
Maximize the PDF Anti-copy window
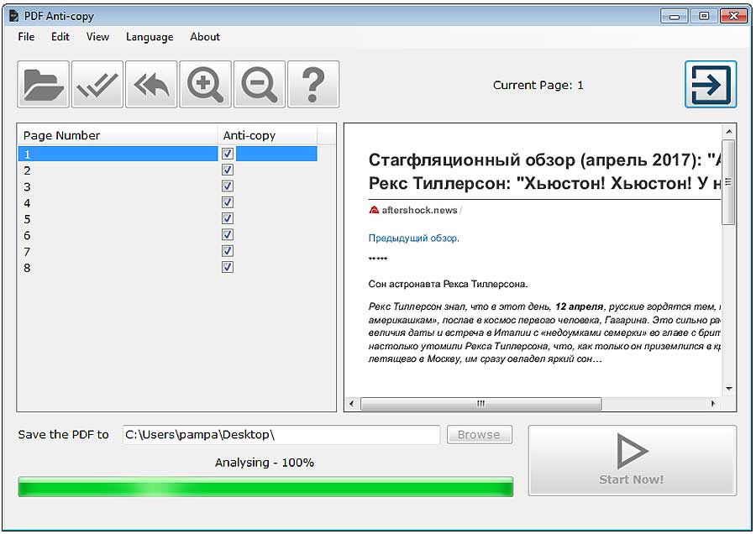704,17
